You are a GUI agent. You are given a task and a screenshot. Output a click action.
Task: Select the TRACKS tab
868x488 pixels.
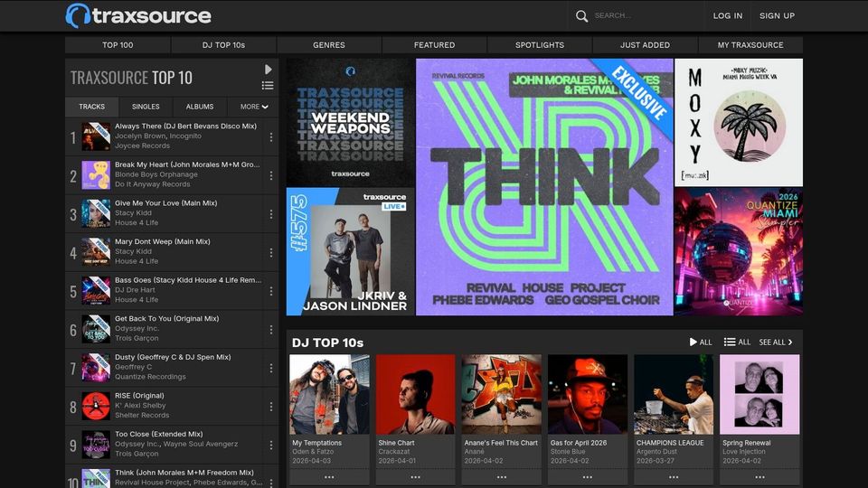tap(92, 107)
